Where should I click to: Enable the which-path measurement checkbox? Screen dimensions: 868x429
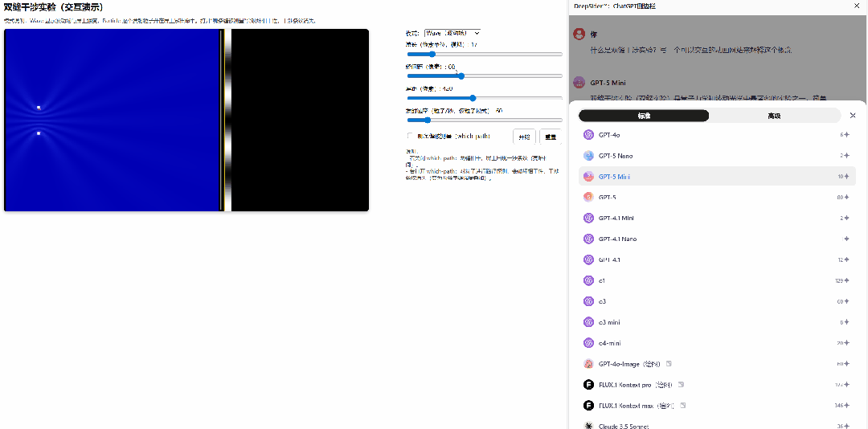(x=410, y=136)
